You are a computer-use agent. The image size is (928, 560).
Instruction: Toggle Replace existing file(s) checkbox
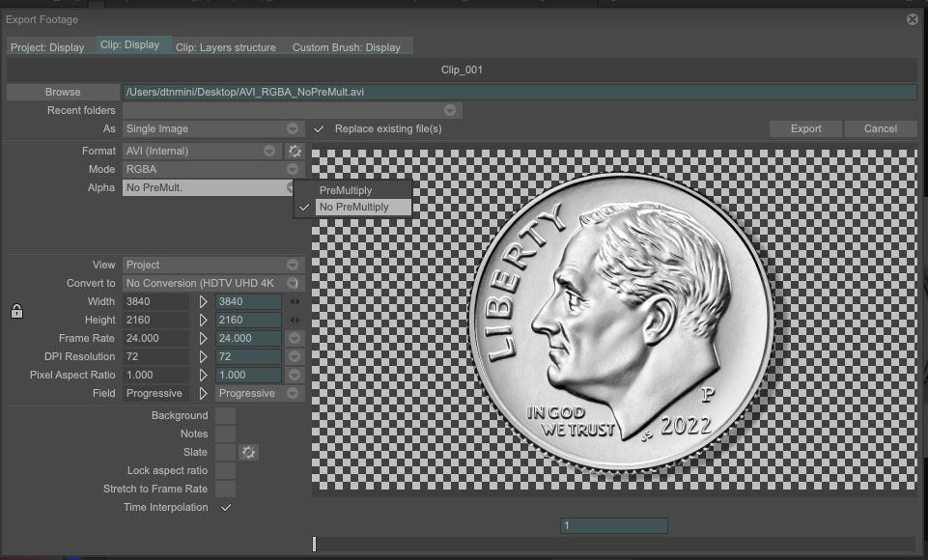(x=319, y=129)
